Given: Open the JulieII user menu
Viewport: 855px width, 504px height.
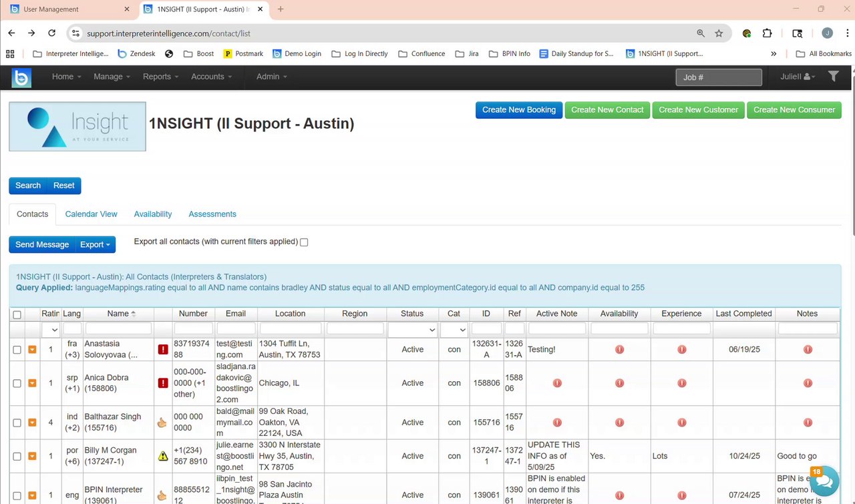Looking at the screenshot, I should click(x=798, y=77).
